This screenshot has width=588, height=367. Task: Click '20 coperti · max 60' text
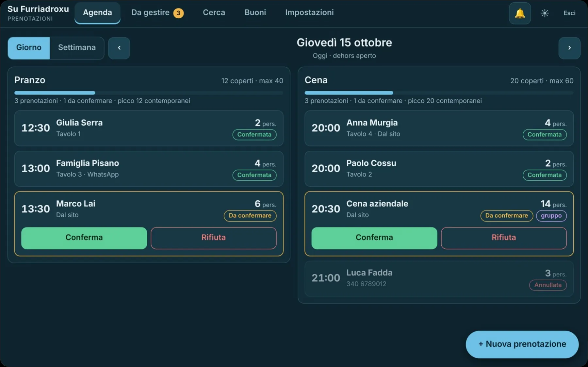pos(542,81)
